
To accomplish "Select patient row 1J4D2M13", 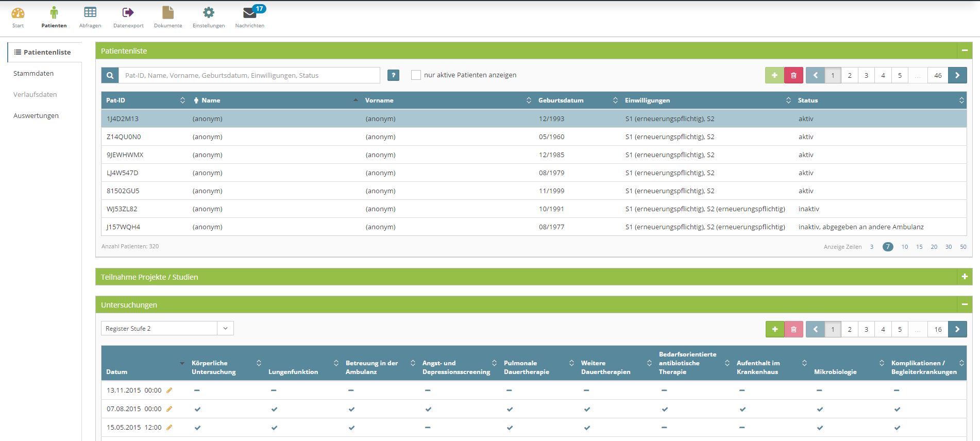I will pyautogui.click(x=534, y=118).
